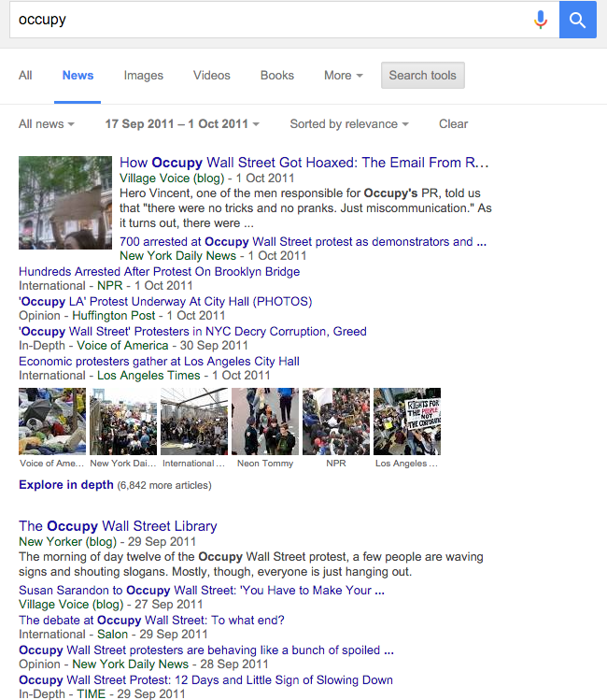Click Clear to reset filters
The image size is (607, 700).
[x=453, y=123]
